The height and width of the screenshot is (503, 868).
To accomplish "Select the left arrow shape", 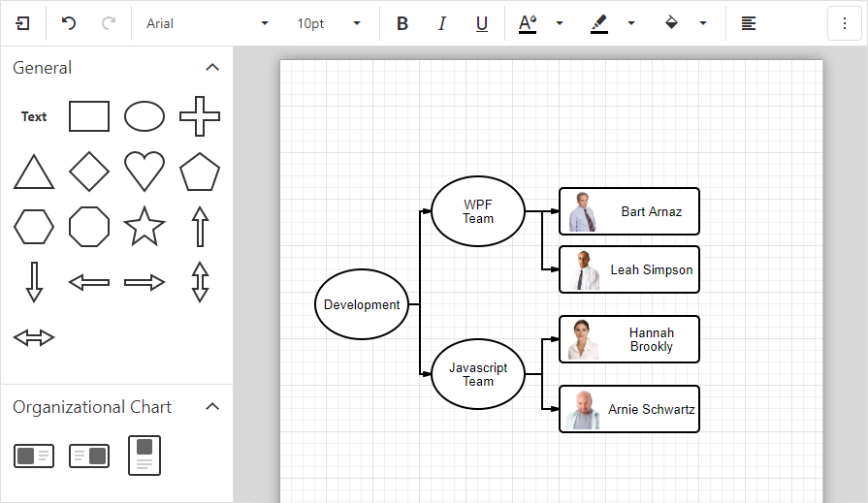I will [x=89, y=282].
